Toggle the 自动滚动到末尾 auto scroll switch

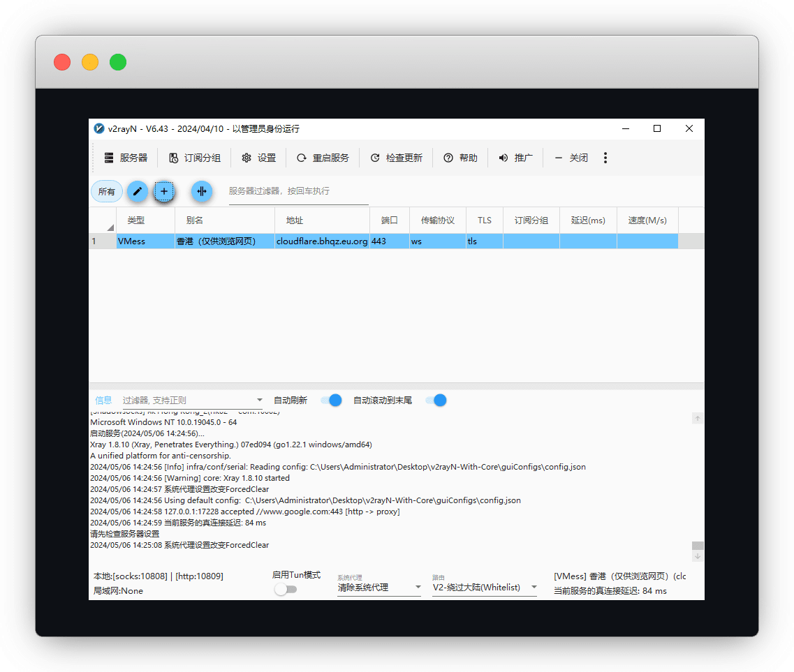pos(436,401)
